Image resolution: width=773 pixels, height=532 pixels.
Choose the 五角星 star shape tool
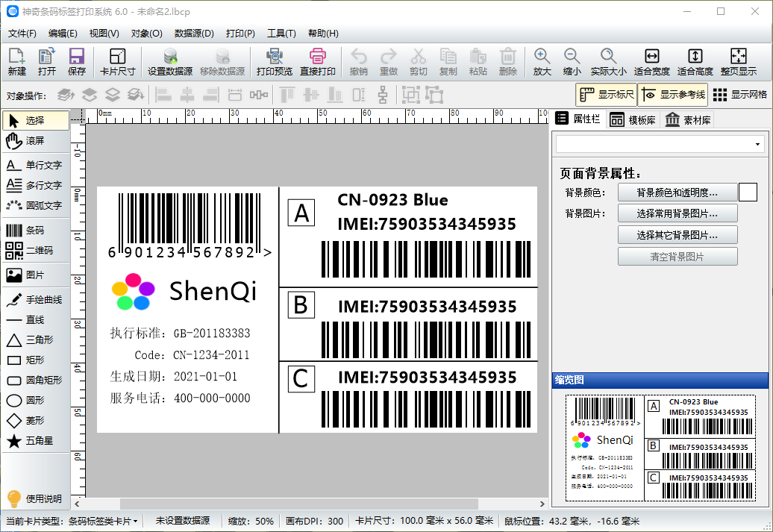(34, 441)
